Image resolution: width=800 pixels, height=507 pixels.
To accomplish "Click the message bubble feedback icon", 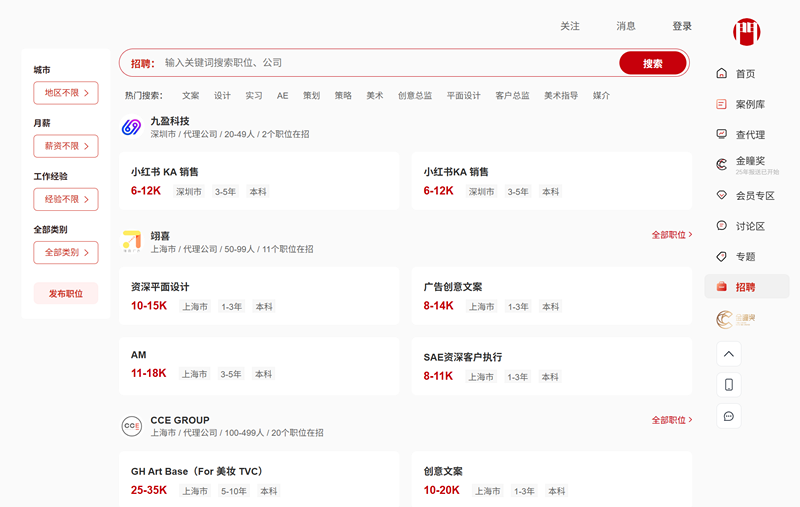I will tap(729, 416).
